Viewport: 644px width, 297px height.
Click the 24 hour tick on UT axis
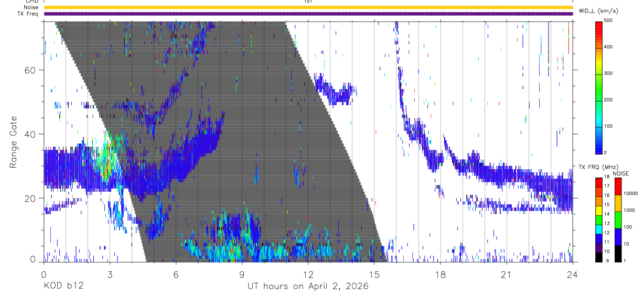click(x=572, y=274)
